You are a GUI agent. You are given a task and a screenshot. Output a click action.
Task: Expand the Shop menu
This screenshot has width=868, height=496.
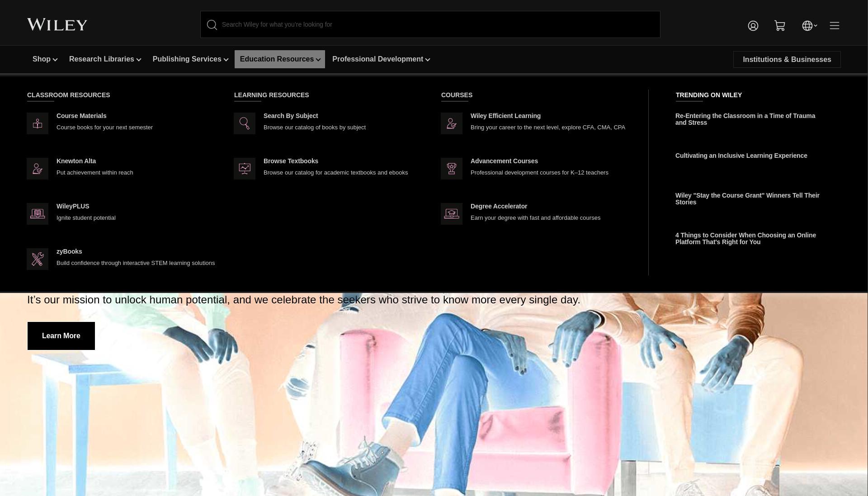pyautogui.click(x=45, y=59)
